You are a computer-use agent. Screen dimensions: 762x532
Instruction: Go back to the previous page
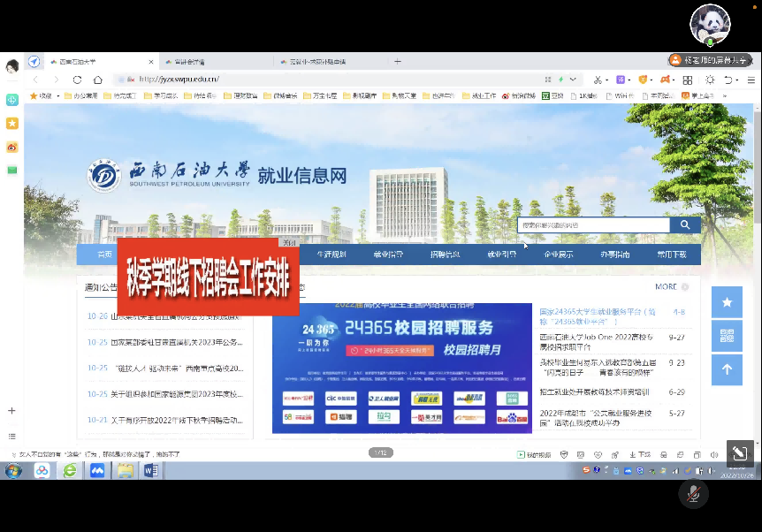pos(35,80)
